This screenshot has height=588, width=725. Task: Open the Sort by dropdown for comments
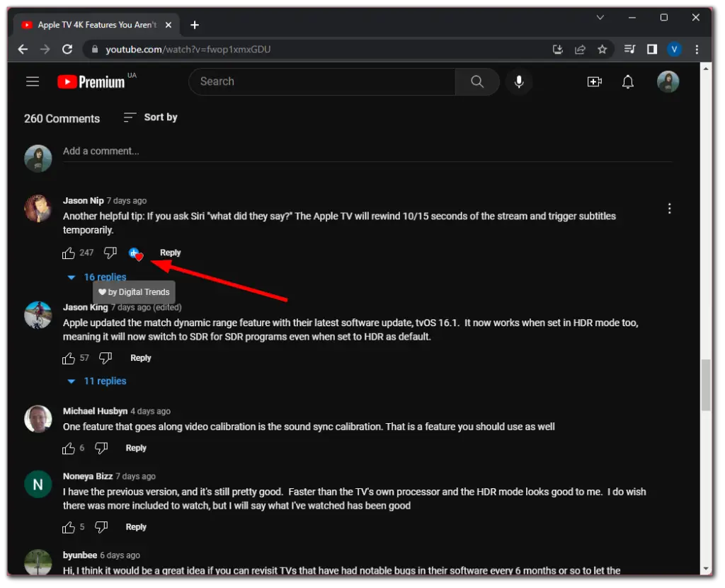149,117
